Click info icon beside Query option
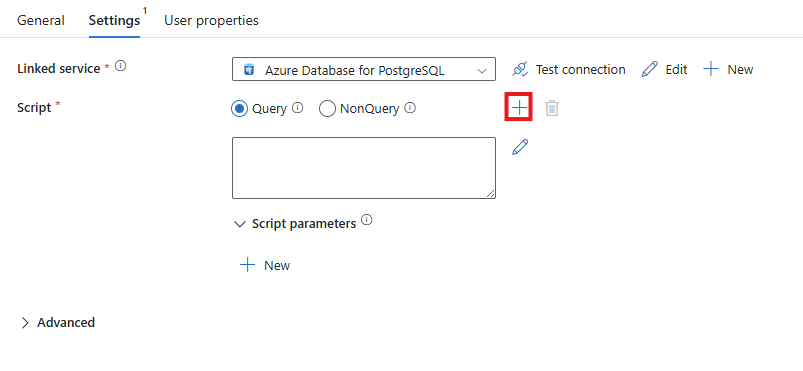The image size is (803, 371). coord(298,108)
